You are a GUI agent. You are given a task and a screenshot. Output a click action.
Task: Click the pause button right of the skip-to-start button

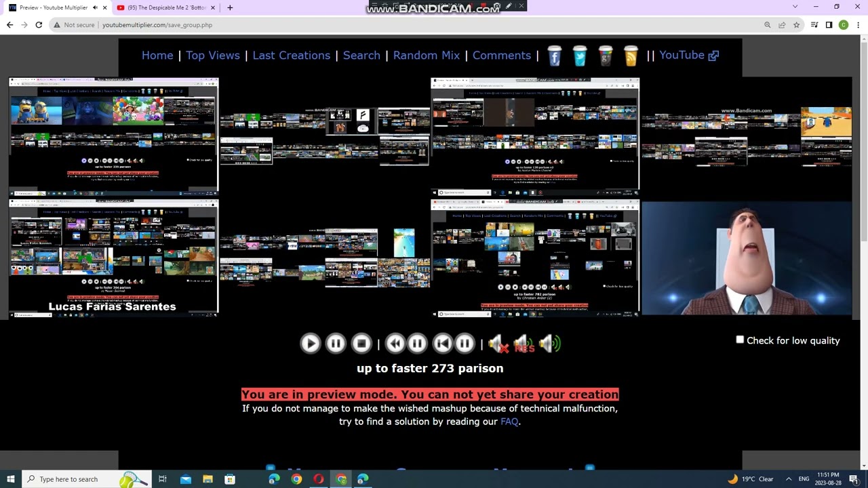[465, 344]
